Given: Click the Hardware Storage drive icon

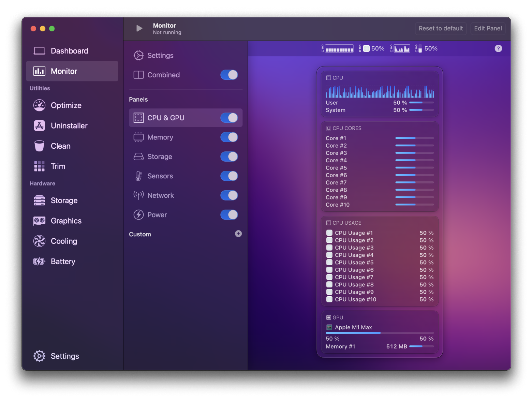Looking at the screenshot, I should click(39, 200).
